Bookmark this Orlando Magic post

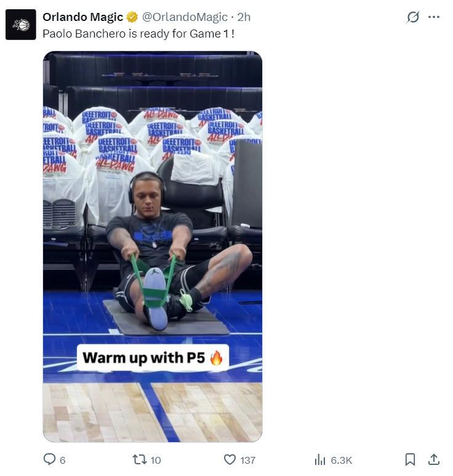(410, 459)
